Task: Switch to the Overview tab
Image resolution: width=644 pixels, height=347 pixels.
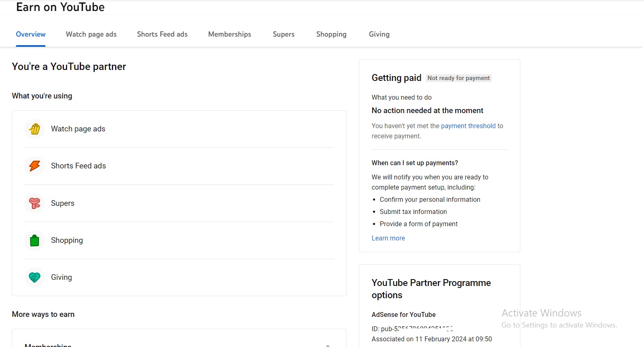Action: (31, 34)
